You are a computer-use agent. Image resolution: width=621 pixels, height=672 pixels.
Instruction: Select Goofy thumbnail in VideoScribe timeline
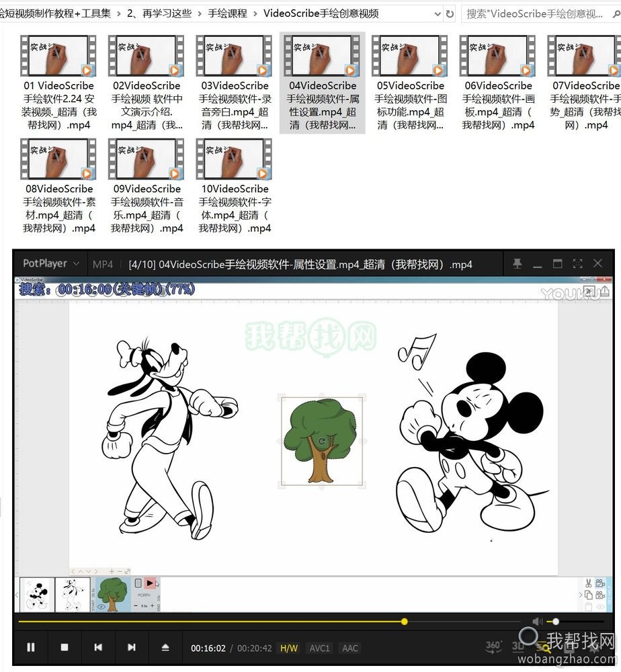[x=73, y=595]
